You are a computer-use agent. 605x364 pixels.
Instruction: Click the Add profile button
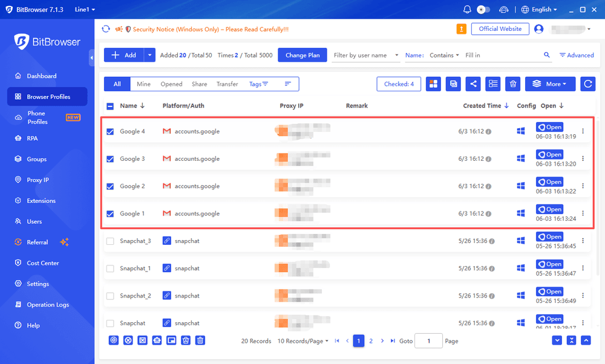(124, 55)
